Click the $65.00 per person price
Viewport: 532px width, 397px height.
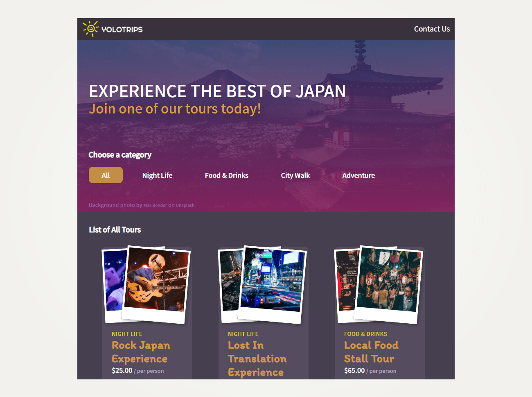click(x=370, y=370)
